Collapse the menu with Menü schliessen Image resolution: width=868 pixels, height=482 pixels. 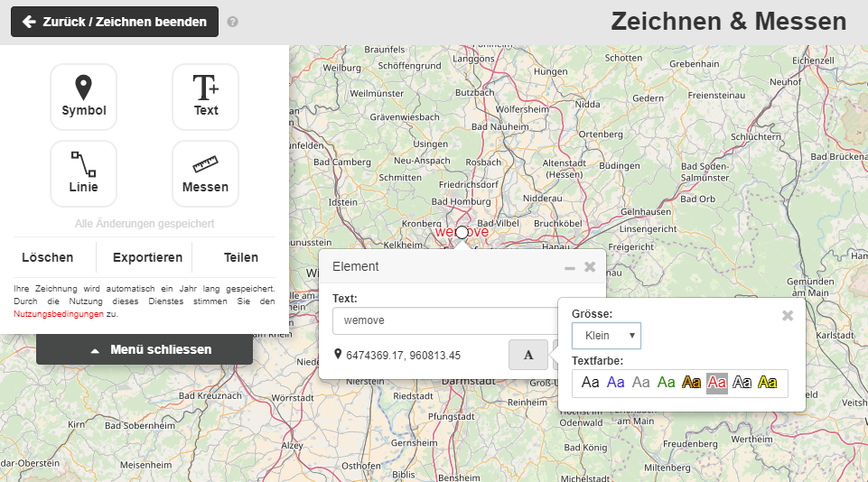[x=145, y=349]
